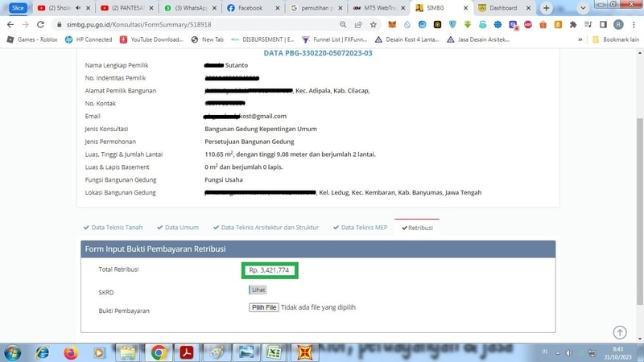Click the Lihat button for SKRD

pyautogui.click(x=258, y=290)
